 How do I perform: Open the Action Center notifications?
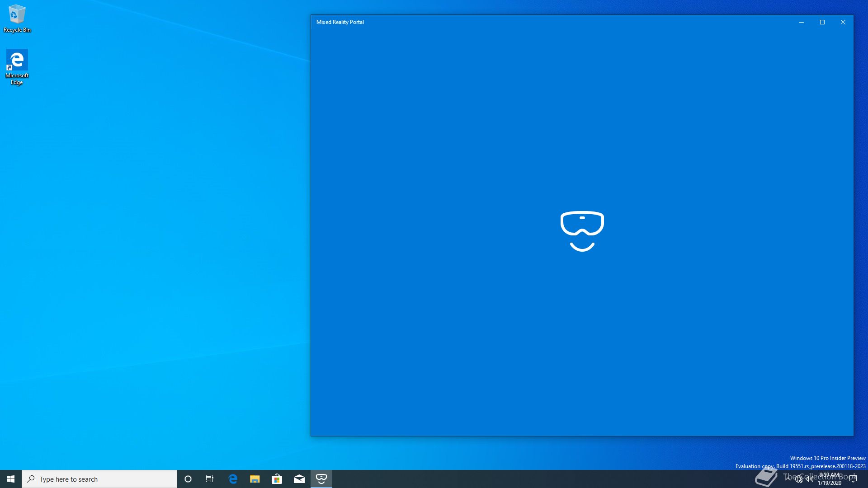point(853,479)
